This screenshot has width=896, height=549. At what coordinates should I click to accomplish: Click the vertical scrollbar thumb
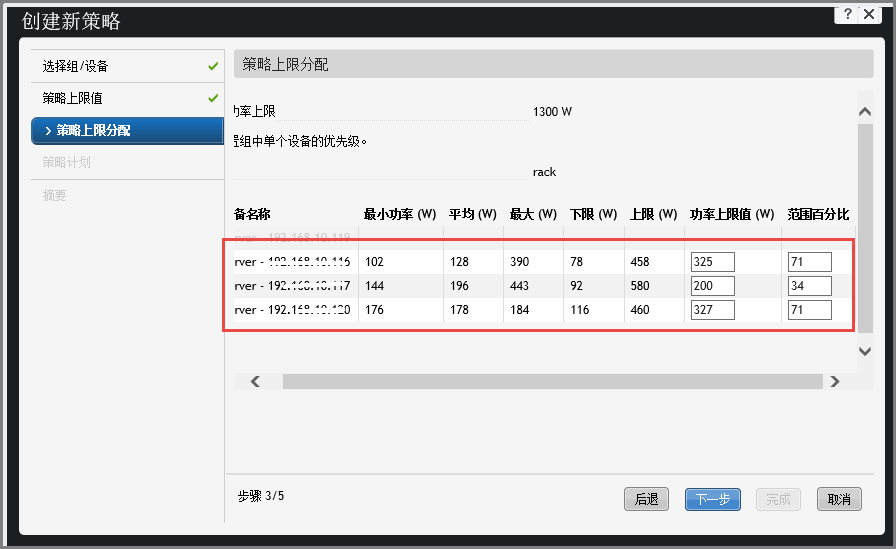pos(865,229)
